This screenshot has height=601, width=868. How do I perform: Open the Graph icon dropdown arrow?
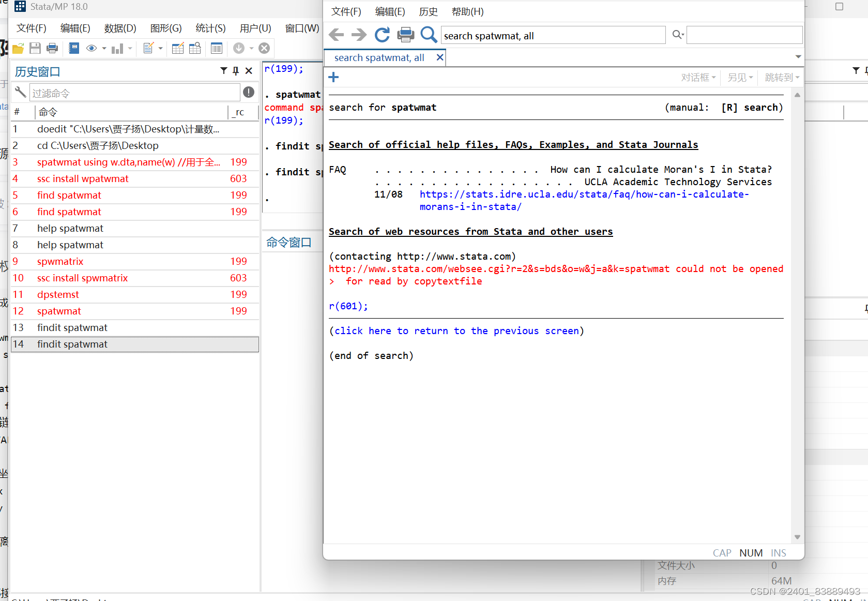[130, 49]
